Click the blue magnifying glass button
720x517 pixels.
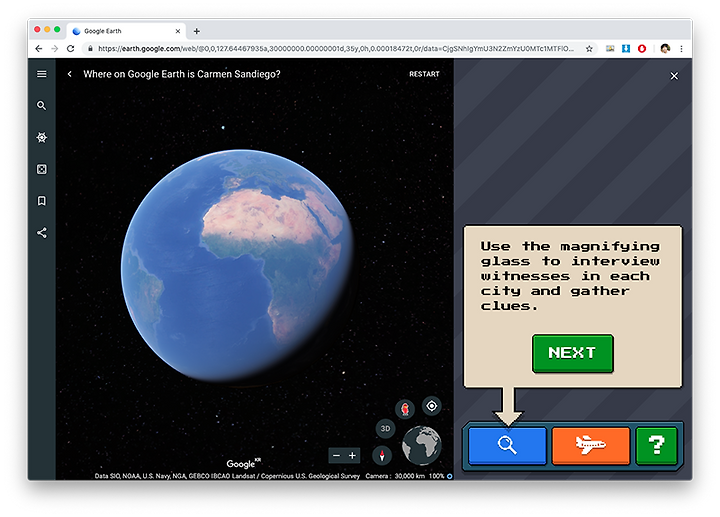[x=507, y=445]
